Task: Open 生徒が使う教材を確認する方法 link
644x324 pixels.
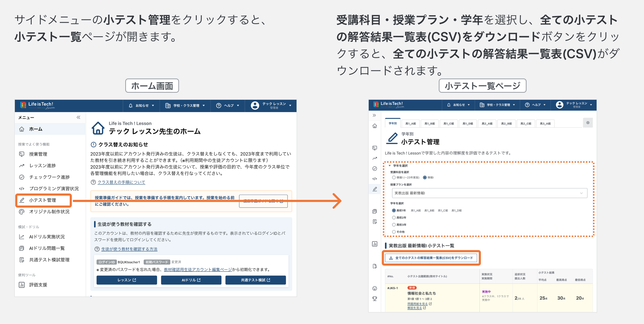Action: (x=129, y=249)
